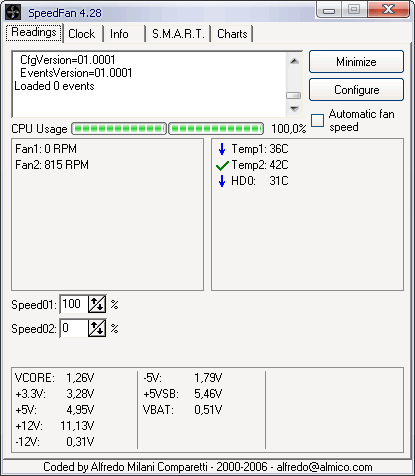Click the SpeedFan 4.28 window title
The image size is (415, 476).
coord(65,13)
